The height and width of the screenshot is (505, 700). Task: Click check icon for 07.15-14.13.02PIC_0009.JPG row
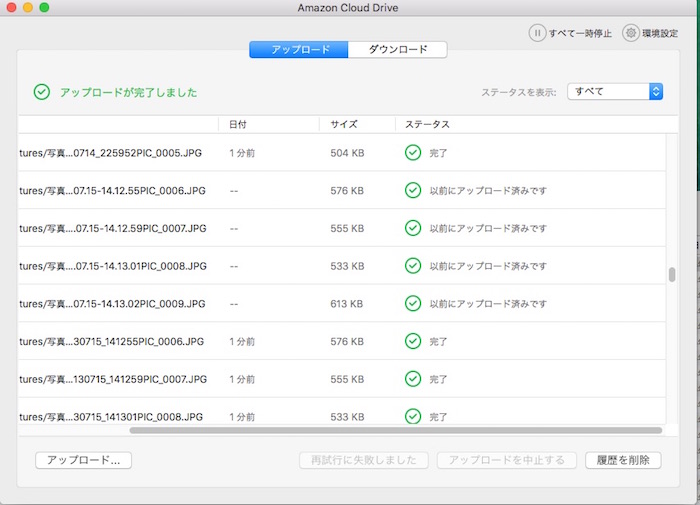[x=413, y=304]
